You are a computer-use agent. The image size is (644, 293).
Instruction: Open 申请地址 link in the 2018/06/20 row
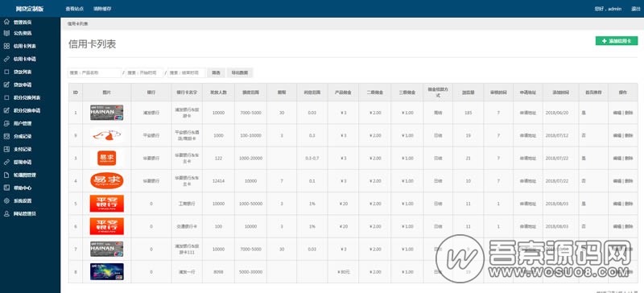pyautogui.click(x=528, y=113)
